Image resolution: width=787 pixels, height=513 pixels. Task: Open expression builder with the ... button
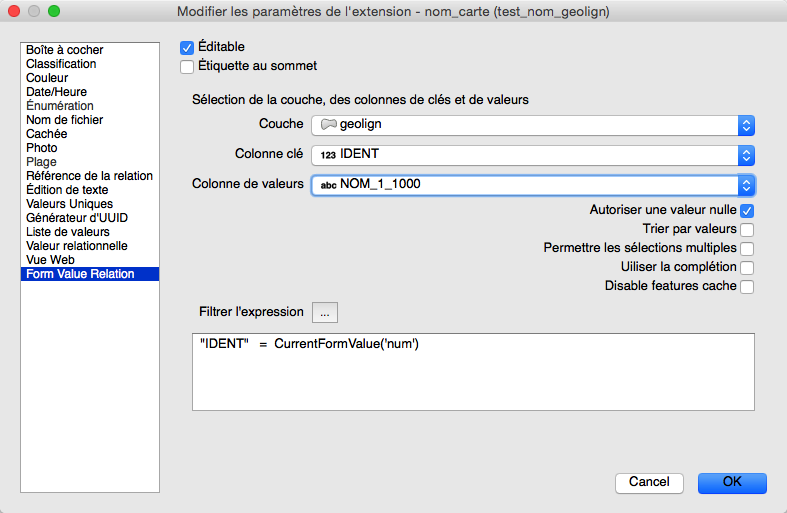pyautogui.click(x=325, y=312)
